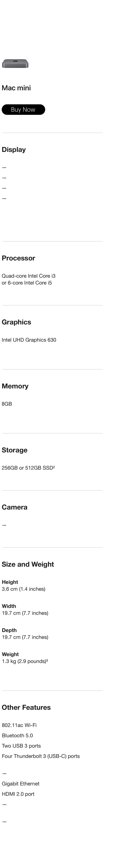Screen dimensions: 113x868
Task: Click the Quad-core Intel Core i3 line
Action: [29, 276]
